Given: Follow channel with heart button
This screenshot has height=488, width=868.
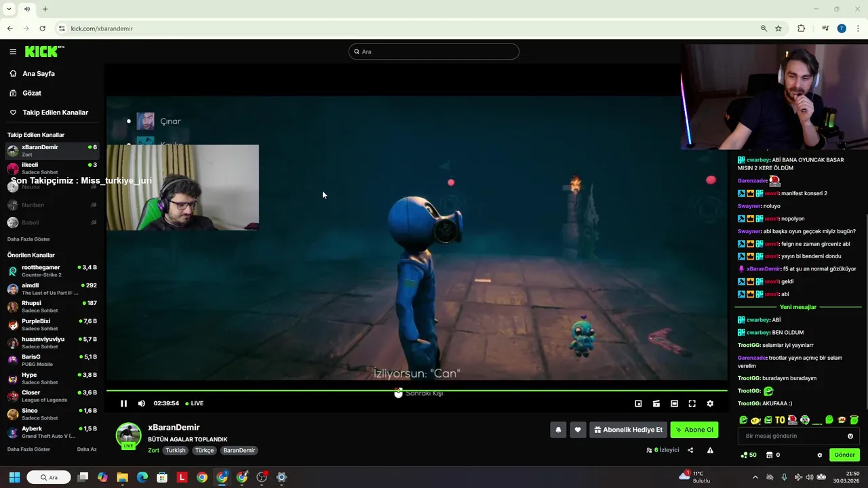Looking at the screenshot, I should (x=578, y=430).
